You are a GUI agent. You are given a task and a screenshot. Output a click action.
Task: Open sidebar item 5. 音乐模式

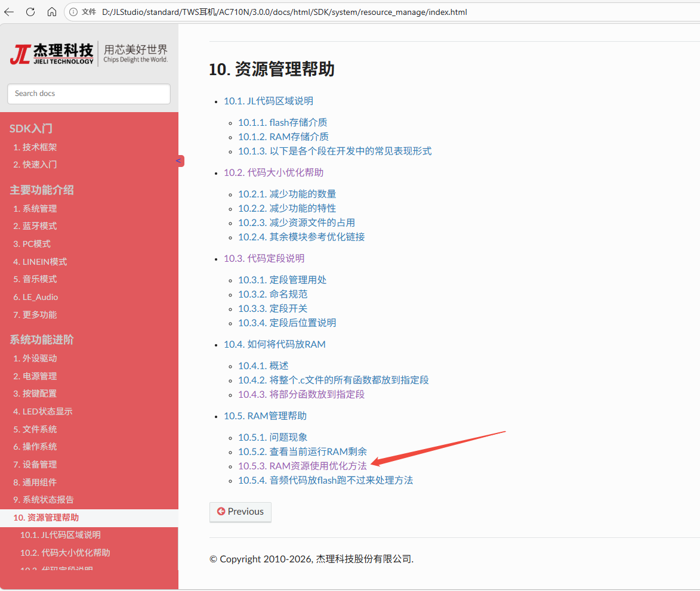coord(35,279)
